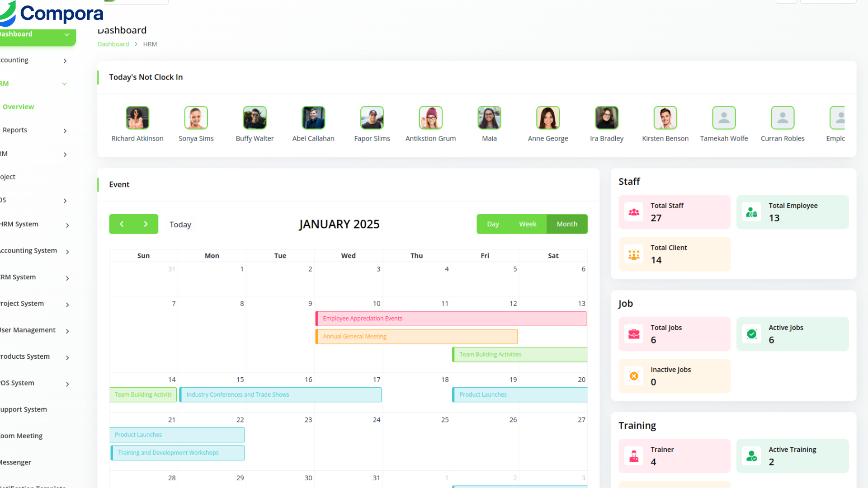Open Richard Atkinson's avatar thumbnail
The image size is (868, 488).
click(137, 118)
